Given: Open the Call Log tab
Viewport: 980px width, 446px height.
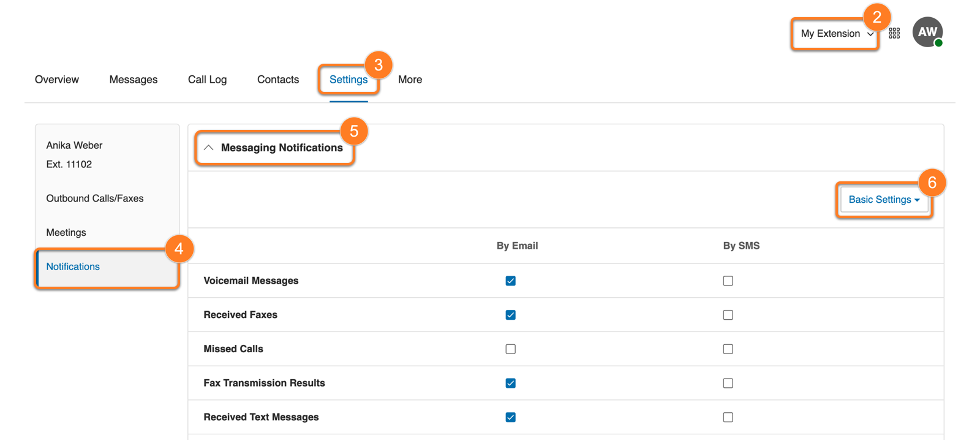Looking at the screenshot, I should pyautogui.click(x=207, y=80).
